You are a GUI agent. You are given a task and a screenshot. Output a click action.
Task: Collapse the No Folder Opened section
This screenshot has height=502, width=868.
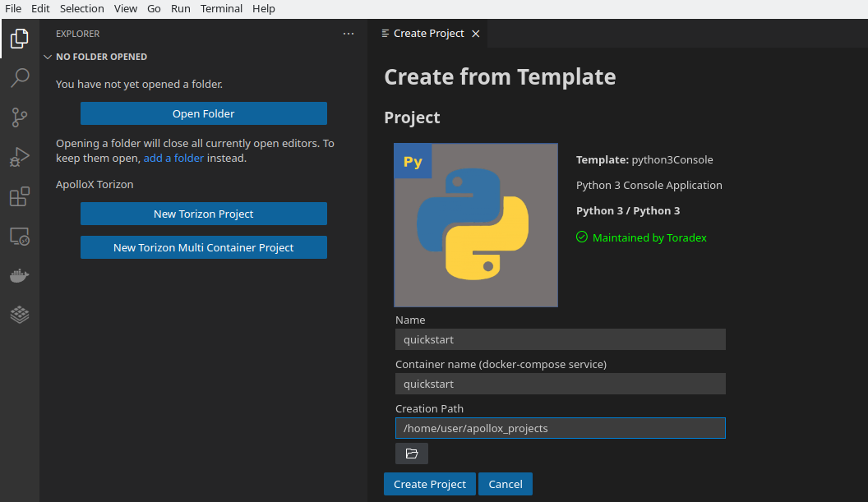[x=48, y=58]
